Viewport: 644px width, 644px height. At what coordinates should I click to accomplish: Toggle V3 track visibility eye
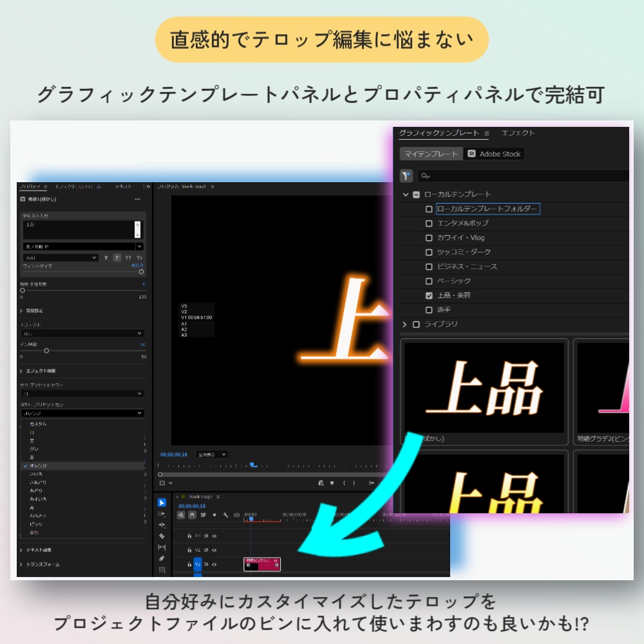pyautogui.click(x=214, y=536)
